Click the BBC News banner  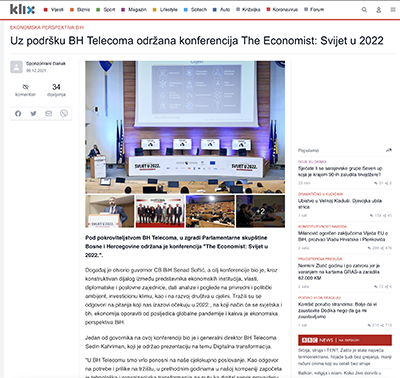click(x=345, y=340)
